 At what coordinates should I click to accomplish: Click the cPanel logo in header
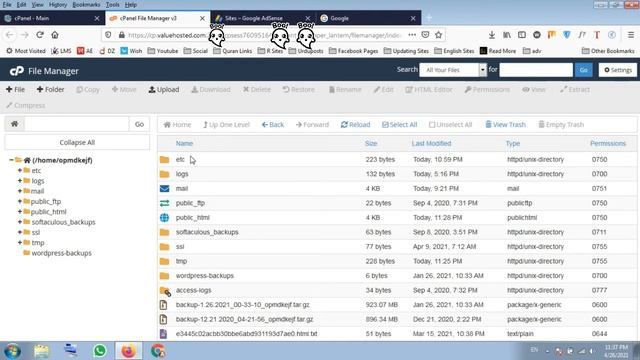click(17, 71)
